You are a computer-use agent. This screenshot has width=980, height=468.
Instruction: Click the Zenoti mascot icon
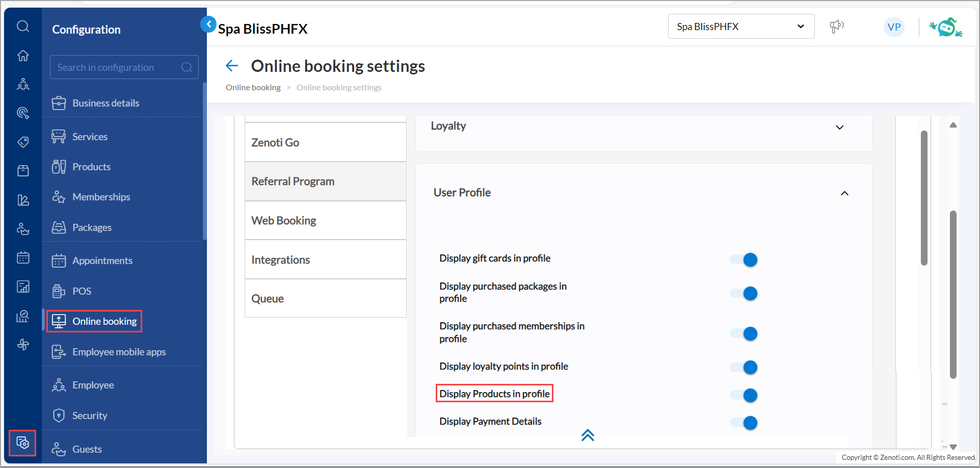[945, 27]
